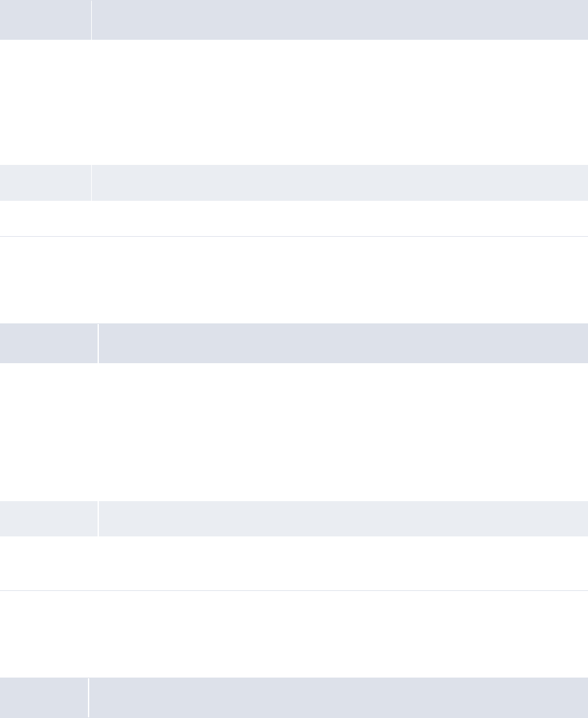Click the column divider in first table's header

pyautogui.click(x=91, y=20)
